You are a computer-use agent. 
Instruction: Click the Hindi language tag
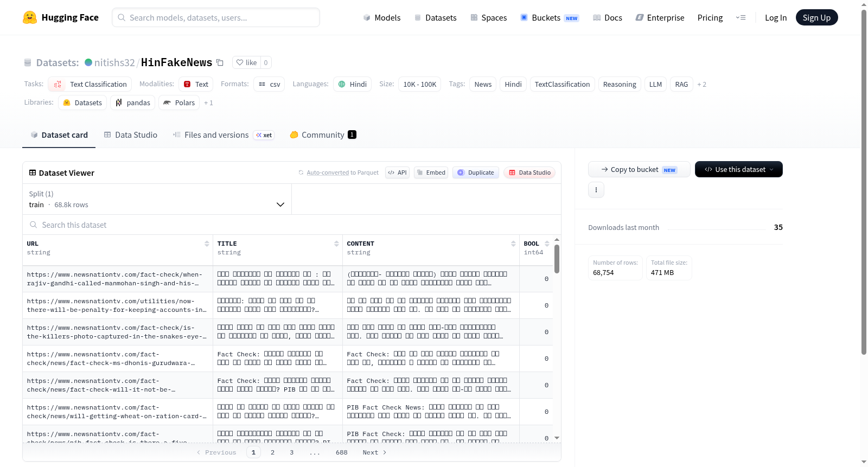(x=352, y=84)
